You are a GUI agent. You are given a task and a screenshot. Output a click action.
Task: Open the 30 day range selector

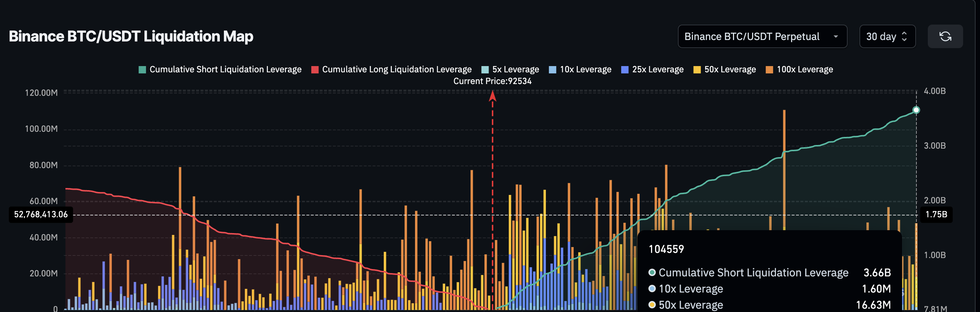887,36
